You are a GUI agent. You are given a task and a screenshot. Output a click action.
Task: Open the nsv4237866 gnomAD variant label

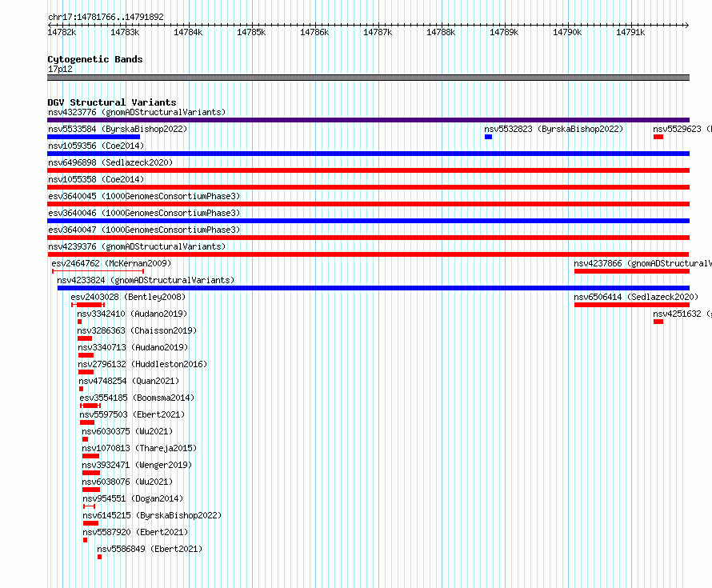coord(642,263)
